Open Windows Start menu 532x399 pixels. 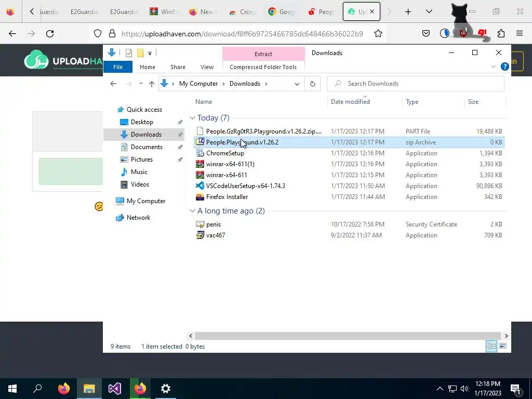(x=12, y=389)
